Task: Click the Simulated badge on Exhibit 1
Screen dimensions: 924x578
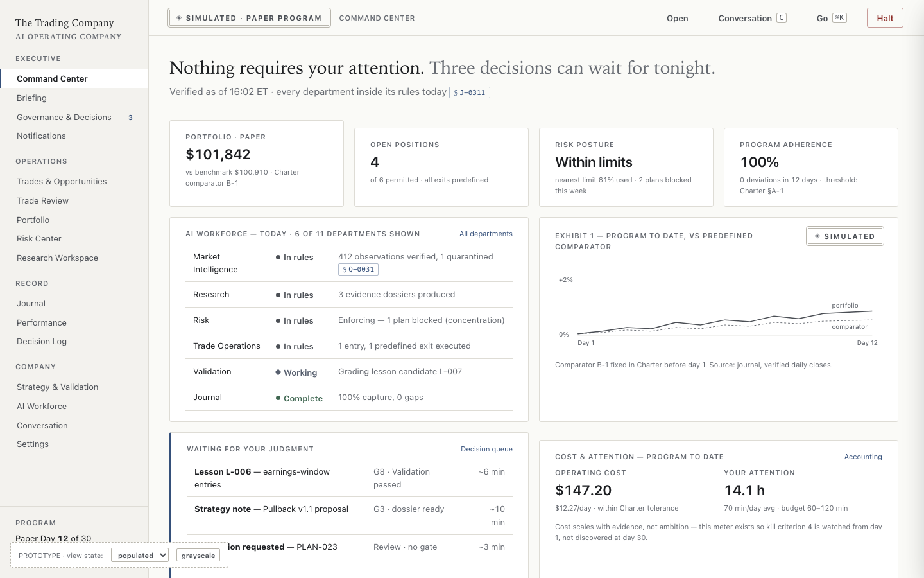Action: click(x=845, y=236)
